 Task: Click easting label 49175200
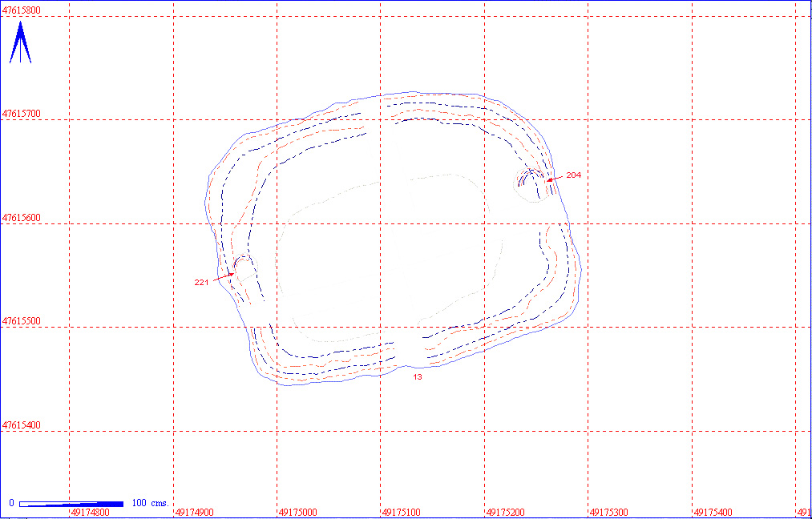pos(506,513)
